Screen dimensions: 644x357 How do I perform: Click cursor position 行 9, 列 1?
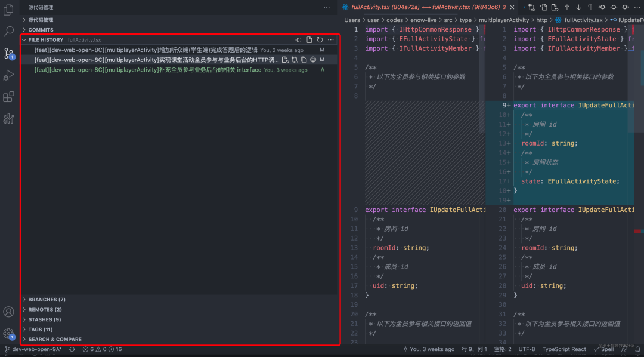[x=474, y=349]
